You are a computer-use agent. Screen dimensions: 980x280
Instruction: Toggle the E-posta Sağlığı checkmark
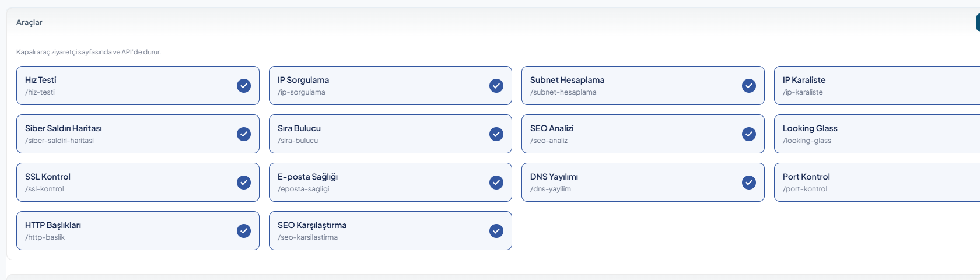[x=496, y=183]
